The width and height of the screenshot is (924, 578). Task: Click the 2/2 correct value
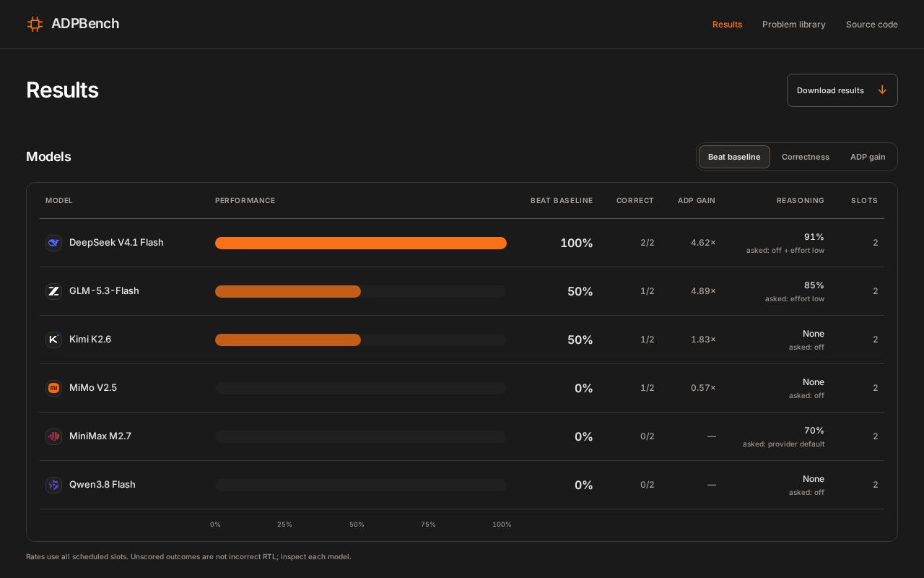point(648,243)
